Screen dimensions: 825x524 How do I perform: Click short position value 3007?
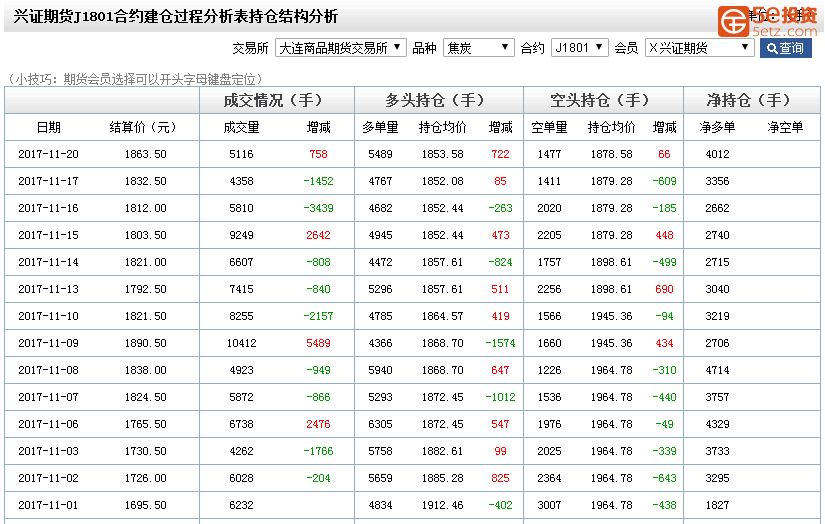pos(549,505)
